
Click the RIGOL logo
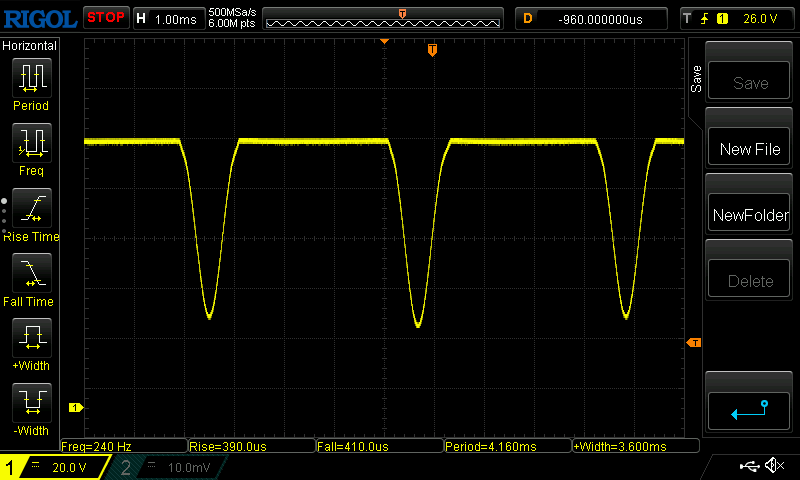40,19
